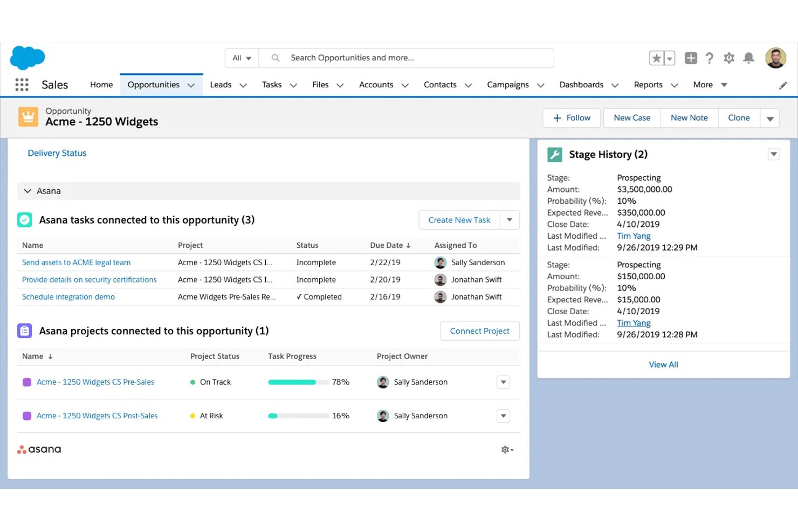This screenshot has height=532, width=798.
Task: Click the Asana tasks checkmark icon
Action: point(24,220)
